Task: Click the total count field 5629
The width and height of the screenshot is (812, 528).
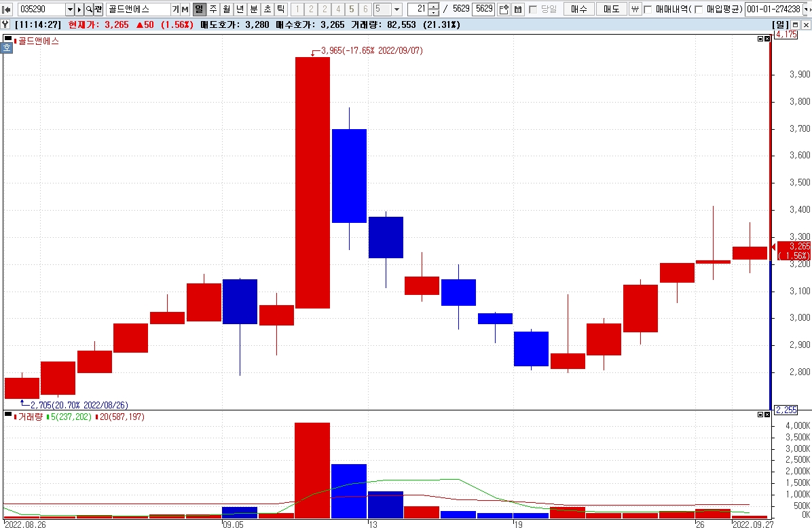Action: coord(484,9)
